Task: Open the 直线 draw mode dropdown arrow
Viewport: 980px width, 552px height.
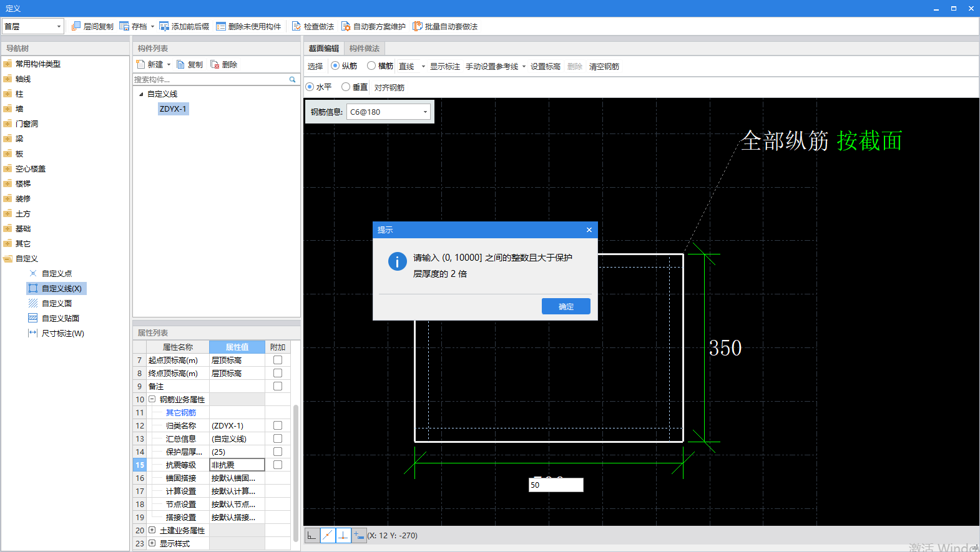Action: click(423, 66)
